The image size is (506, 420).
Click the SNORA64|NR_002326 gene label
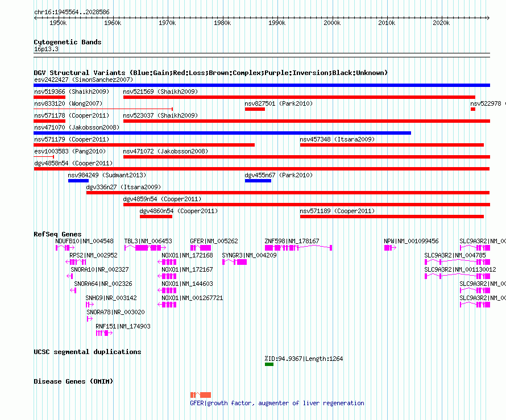(103, 284)
